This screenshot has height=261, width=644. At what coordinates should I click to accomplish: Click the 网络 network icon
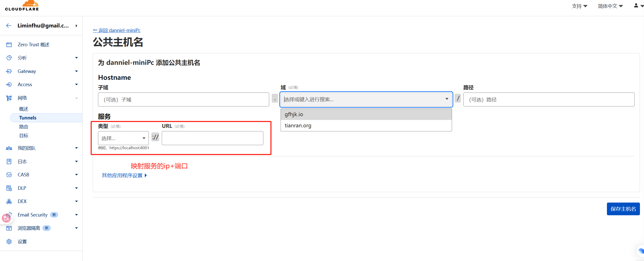(x=9, y=98)
